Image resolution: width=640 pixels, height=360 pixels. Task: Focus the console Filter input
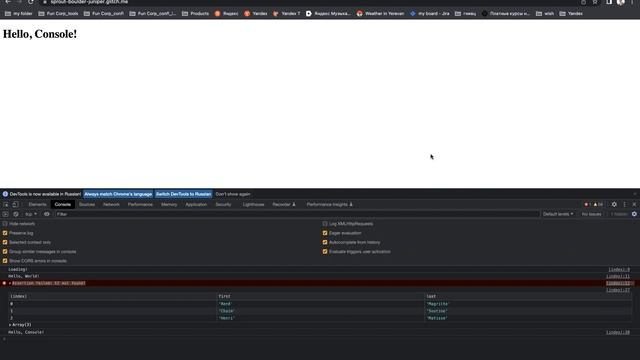[x=297, y=214]
